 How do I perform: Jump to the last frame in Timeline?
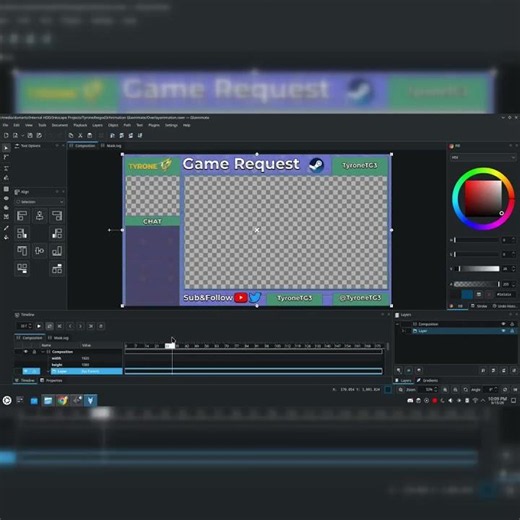coord(91,326)
